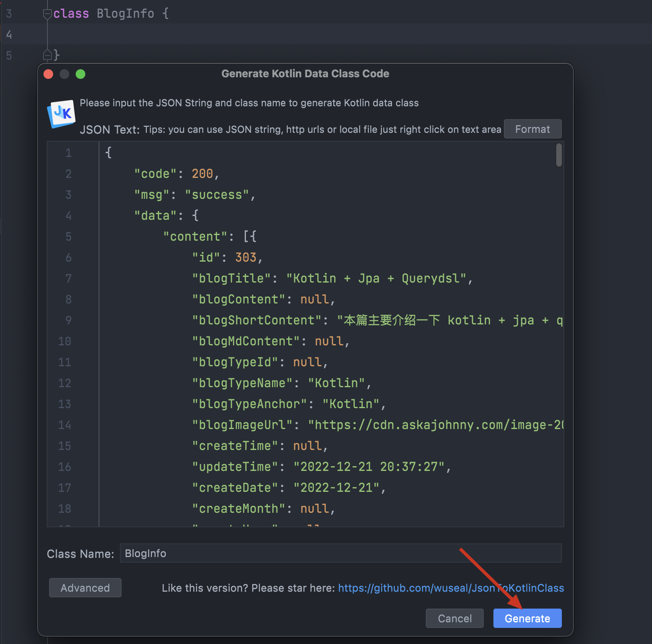This screenshot has height=644, width=652.
Task: Focus the Class Name input field
Action: 340,553
